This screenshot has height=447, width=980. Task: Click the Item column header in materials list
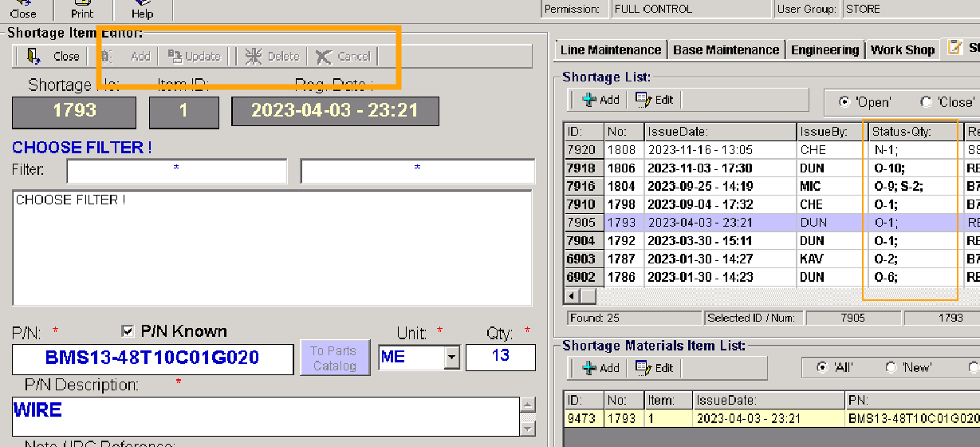click(668, 400)
